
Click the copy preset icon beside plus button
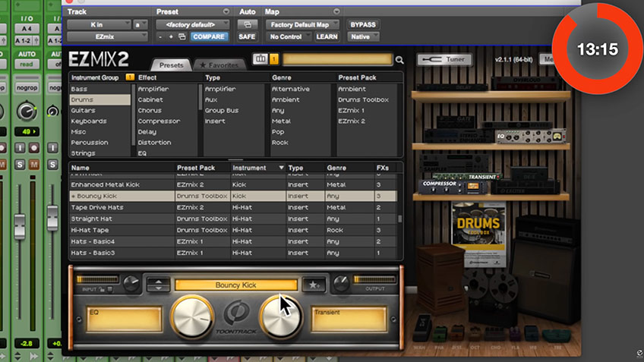(182, 37)
